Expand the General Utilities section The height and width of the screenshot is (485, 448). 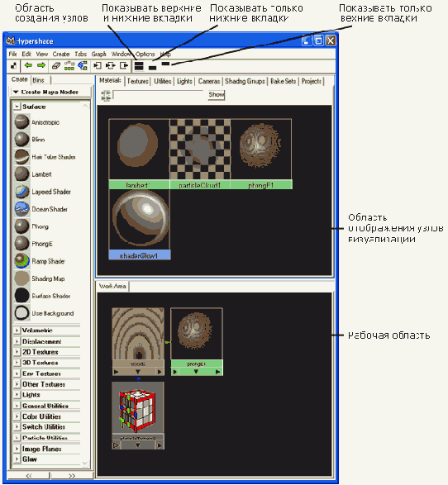(x=17, y=406)
